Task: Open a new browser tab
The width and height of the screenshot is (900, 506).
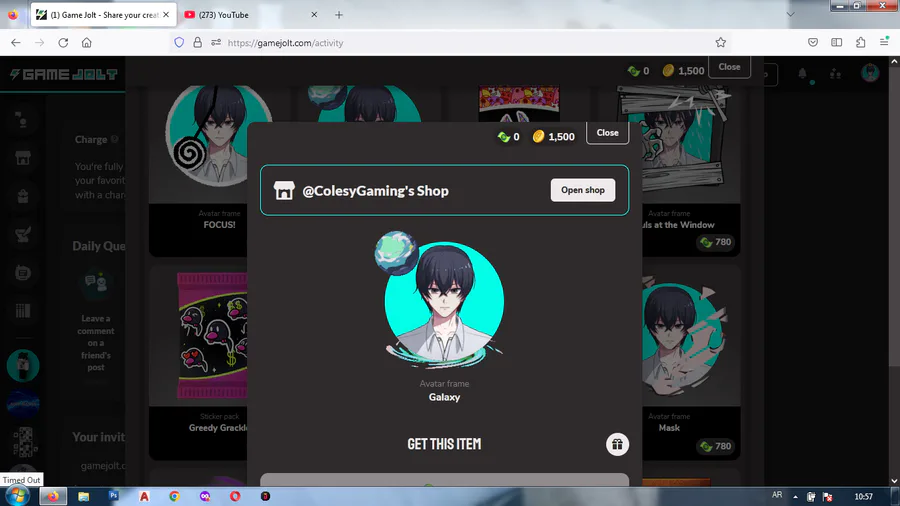Action: coord(339,15)
